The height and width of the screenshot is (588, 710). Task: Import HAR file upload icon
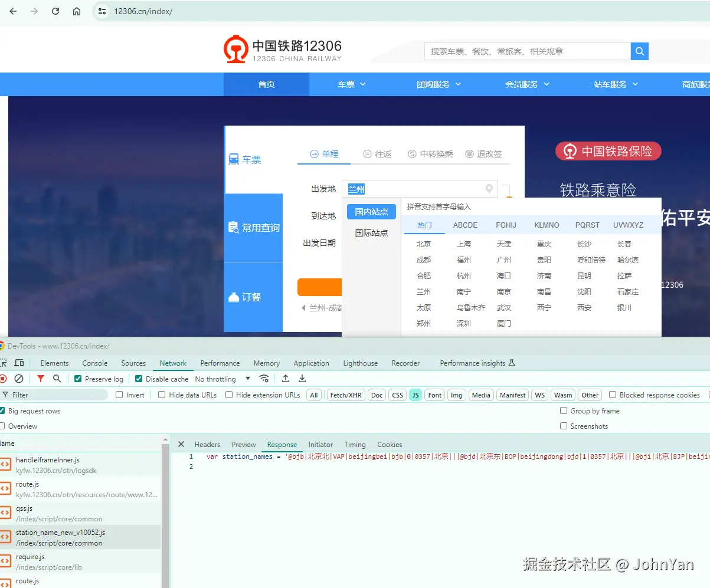(x=286, y=379)
